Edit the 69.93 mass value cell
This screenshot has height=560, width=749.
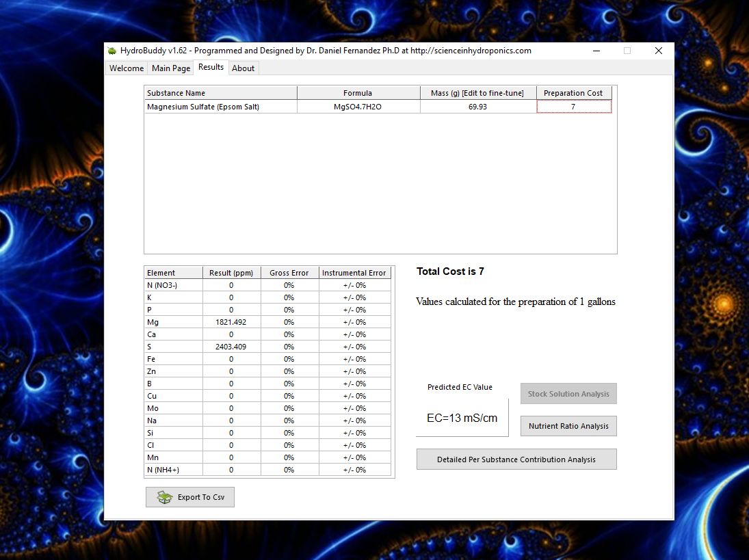point(478,107)
